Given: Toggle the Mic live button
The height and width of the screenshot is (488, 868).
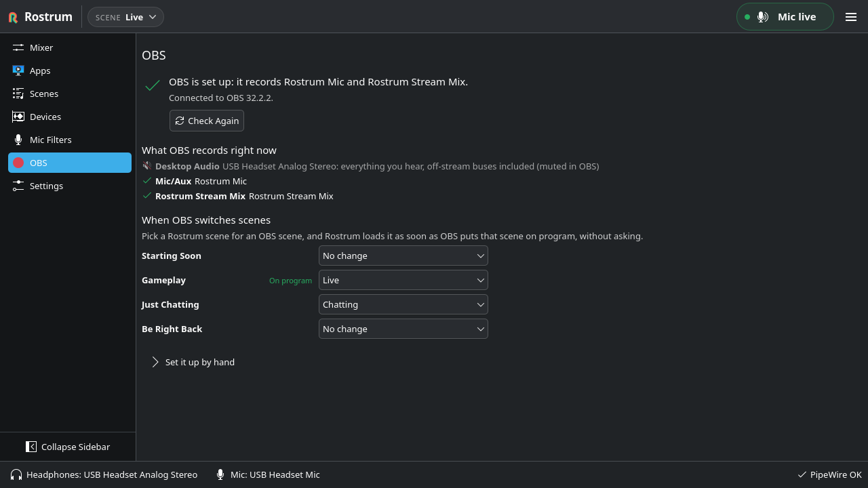Looking at the screenshot, I should (x=785, y=17).
